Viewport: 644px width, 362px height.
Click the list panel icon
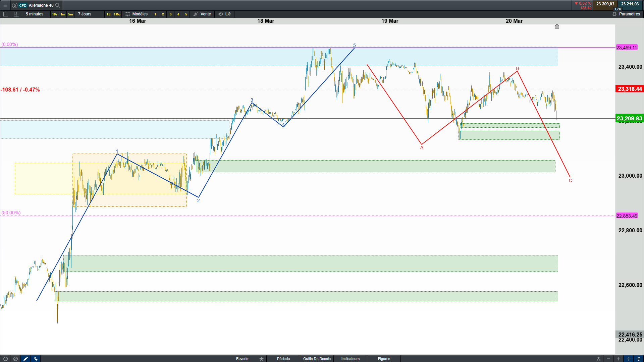tap(6, 14)
